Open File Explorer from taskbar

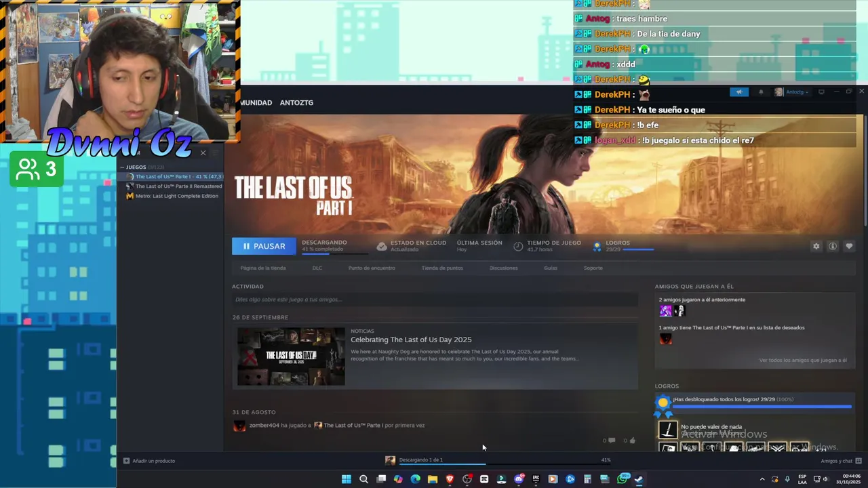[x=432, y=479]
